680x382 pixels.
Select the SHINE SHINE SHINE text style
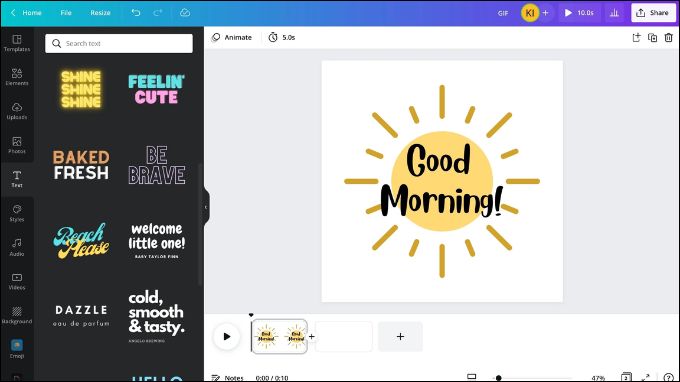click(81, 89)
